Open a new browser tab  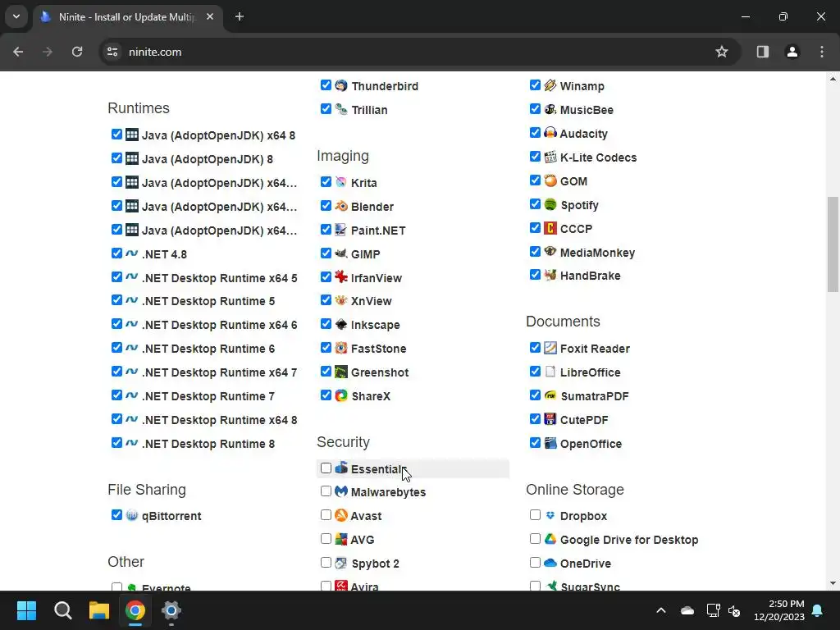pyautogui.click(x=240, y=16)
